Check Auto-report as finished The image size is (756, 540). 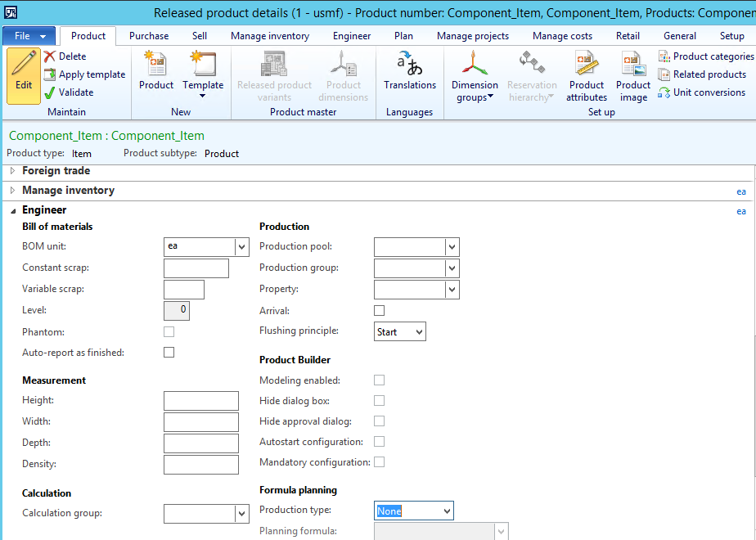click(x=169, y=352)
